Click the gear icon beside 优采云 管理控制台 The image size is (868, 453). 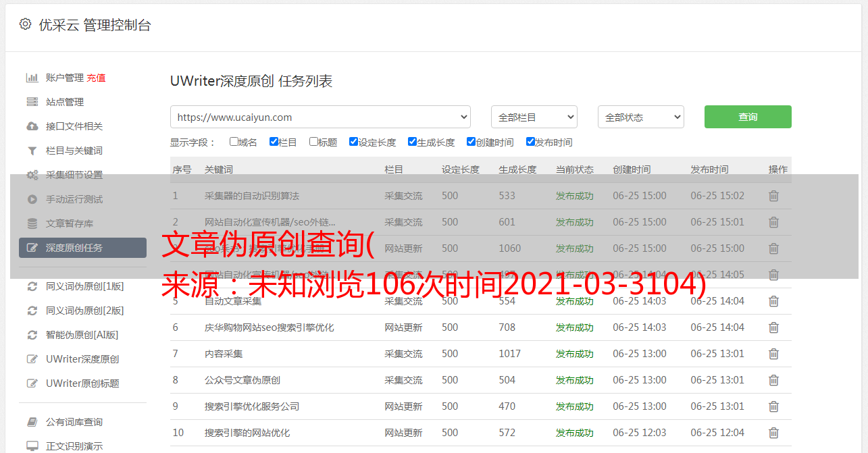point(25,24)
